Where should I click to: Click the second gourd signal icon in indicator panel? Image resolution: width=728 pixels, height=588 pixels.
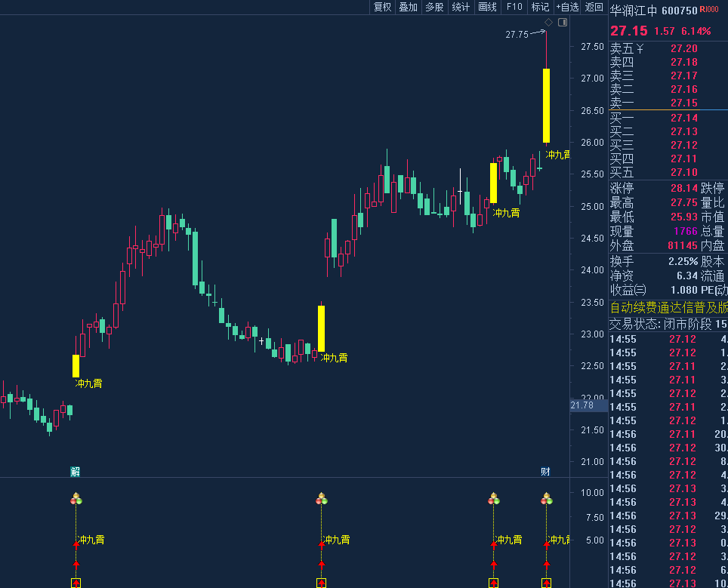[x=322, y=499]
